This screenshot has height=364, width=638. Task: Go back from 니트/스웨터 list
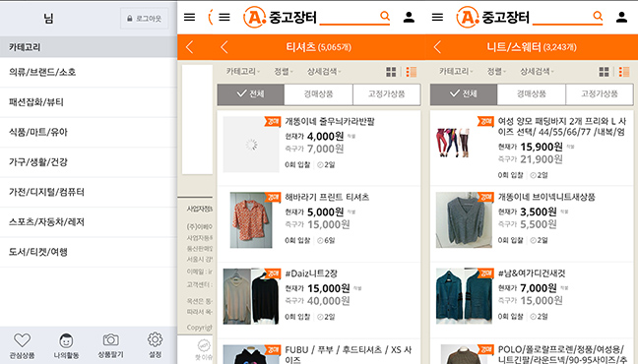pos(437,47)
